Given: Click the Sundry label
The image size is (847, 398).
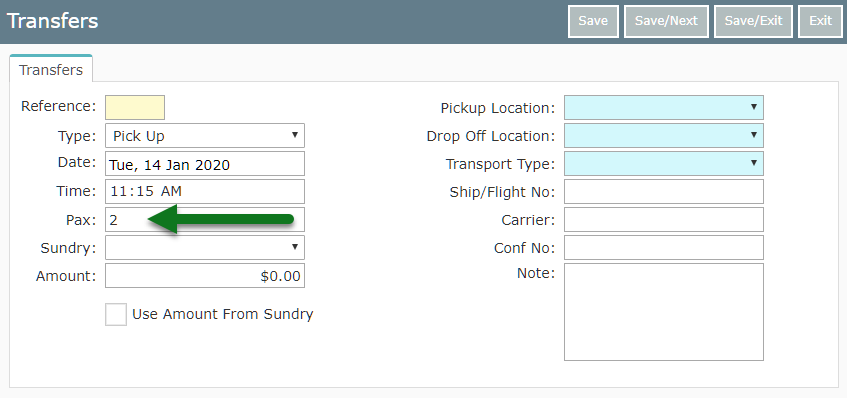Looking at the screenshot, I should click(x=68, y=248).
